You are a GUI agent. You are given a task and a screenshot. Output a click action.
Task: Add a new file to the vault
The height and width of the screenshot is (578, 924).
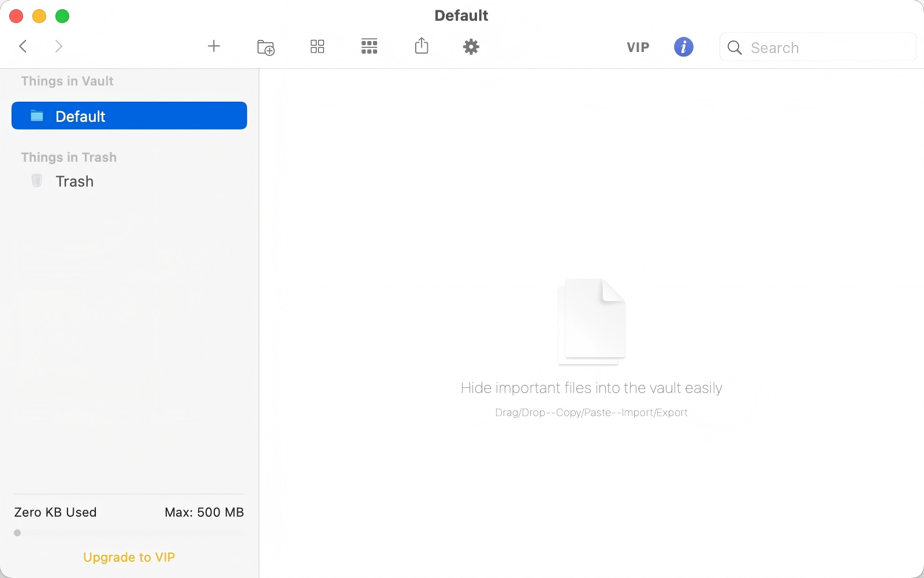[213, 46]
